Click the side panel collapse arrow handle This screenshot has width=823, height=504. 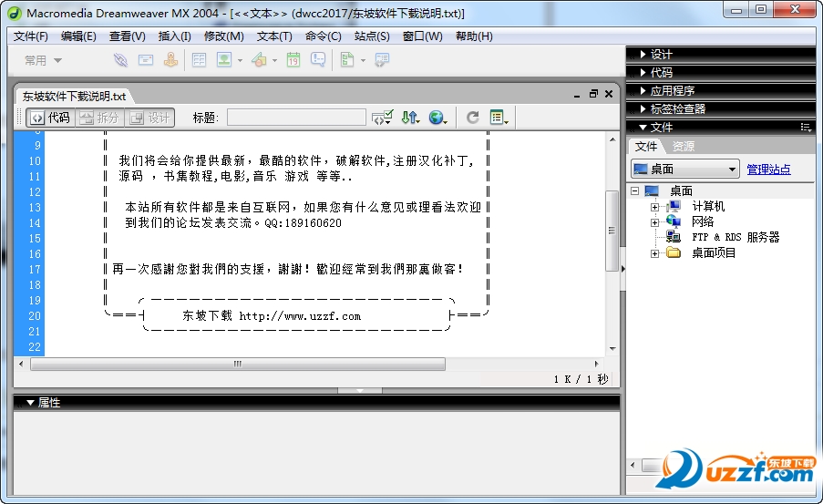(x=623, y=269)
